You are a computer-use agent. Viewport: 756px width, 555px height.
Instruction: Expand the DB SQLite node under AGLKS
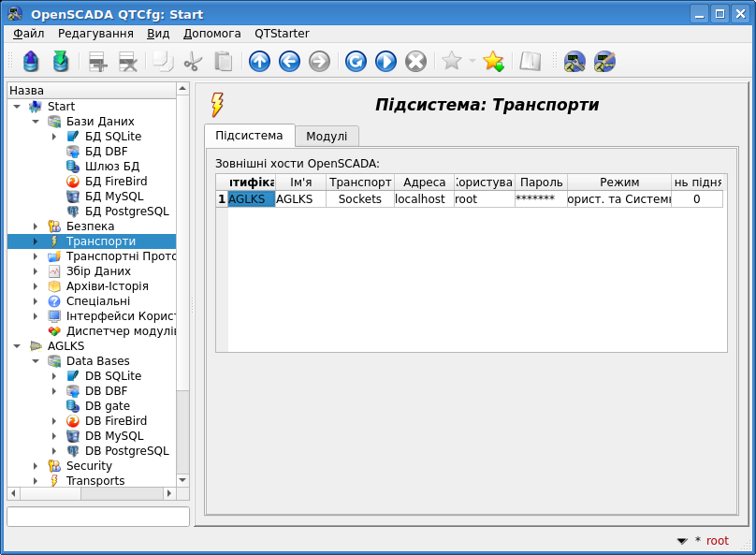[x=54, y=376]
